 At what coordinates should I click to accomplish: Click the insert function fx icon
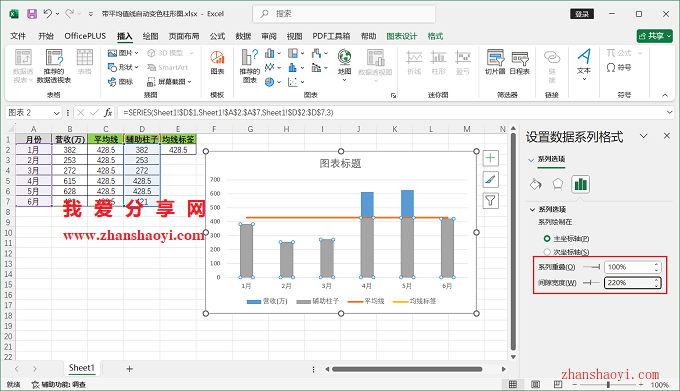(x=108, y=113)
